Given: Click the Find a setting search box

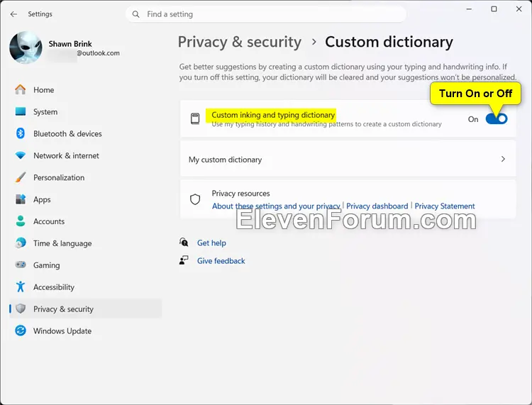Looking at the screenshot, I should 266,14.
